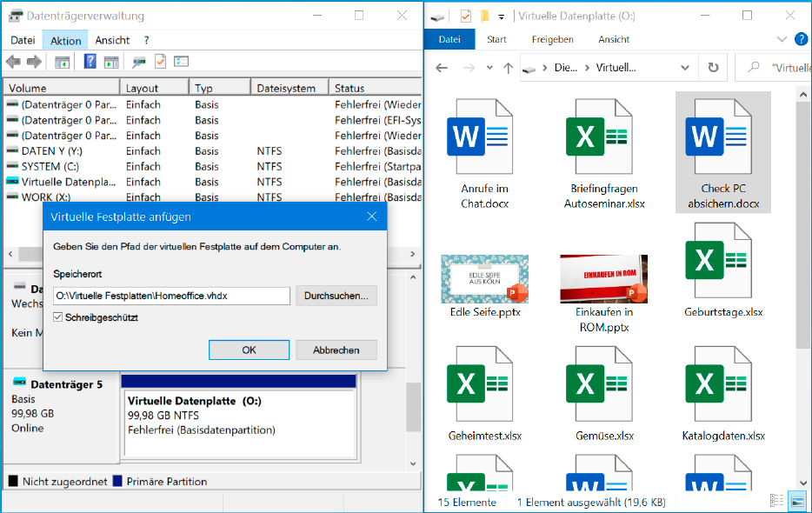Open the Explorer quick access toolbar dropdown
The image size is (812, 513).
click(x=502, y=17)
